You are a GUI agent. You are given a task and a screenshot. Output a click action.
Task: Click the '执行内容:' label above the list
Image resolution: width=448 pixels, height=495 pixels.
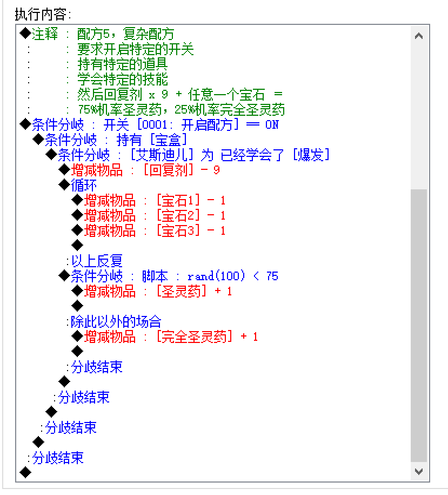tap(43, 14)
